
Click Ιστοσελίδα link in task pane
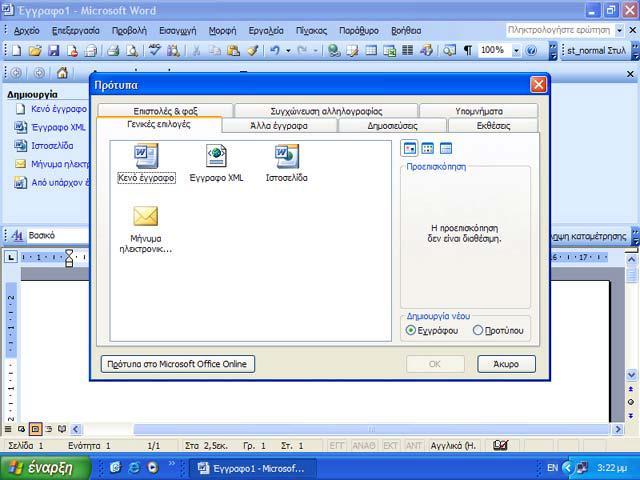tap(52, 146)
